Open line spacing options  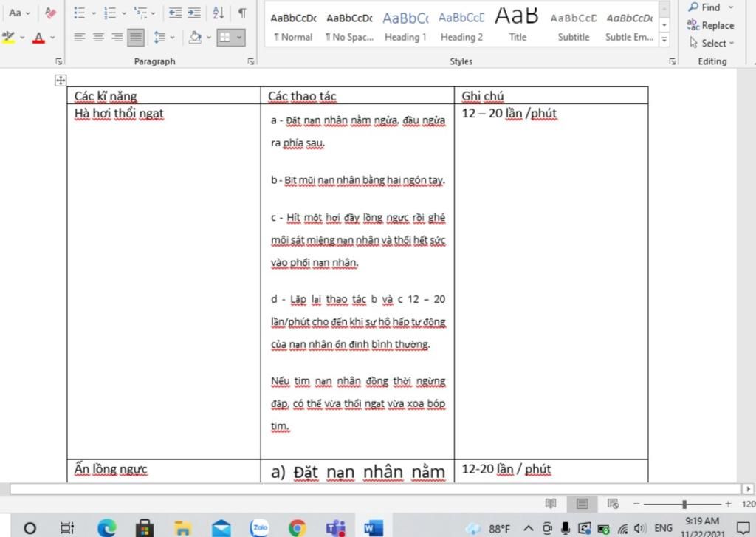click(x=159, y=37)
